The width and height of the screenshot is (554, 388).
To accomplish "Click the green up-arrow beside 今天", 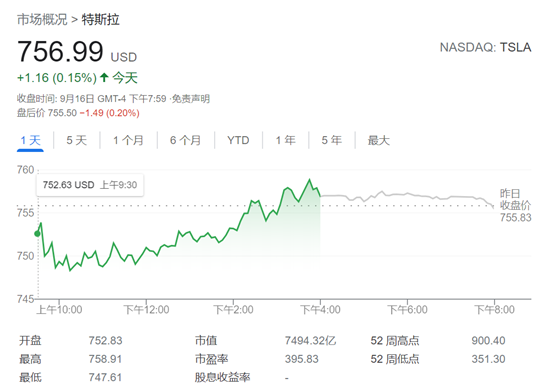I will (104, 77).
